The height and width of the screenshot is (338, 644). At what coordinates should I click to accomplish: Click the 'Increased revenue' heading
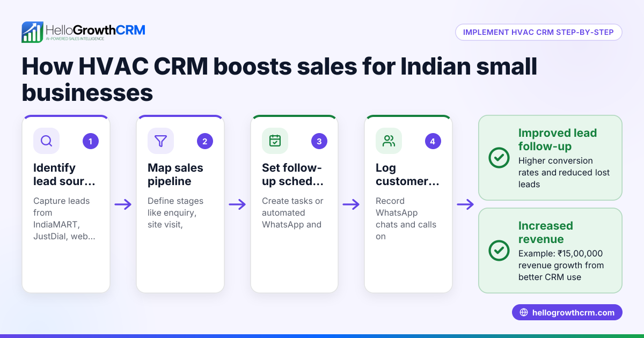(x=546, y=232)
